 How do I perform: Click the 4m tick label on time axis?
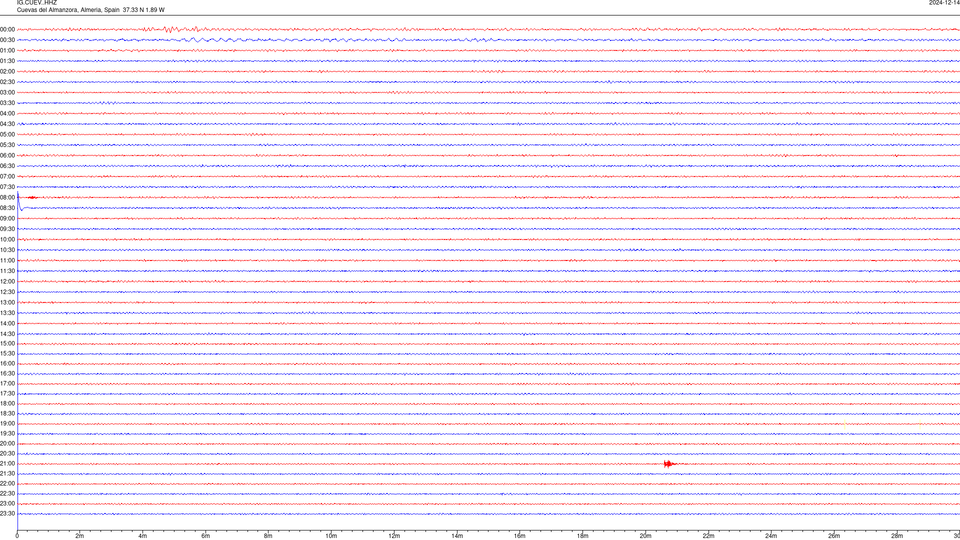tap(143, 536)
